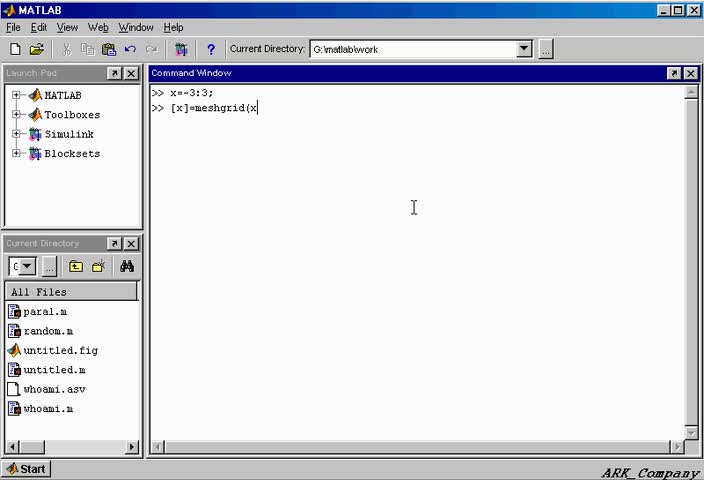The height and width of the screenshot is (480, 704).
Task: Click Command Window horizontal scrollbar left arrow
Action: [158, 447]
